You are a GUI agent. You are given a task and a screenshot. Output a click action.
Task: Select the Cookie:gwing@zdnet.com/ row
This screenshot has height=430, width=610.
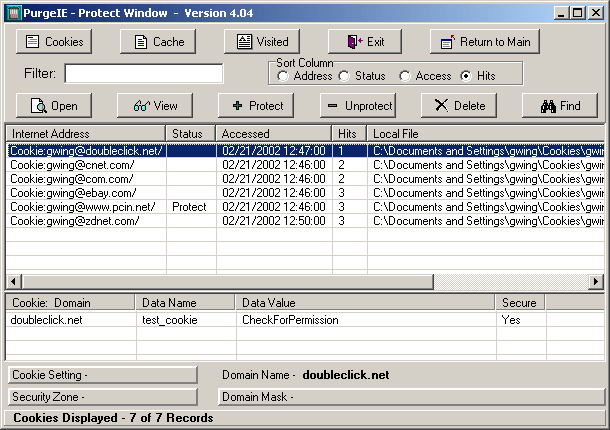pyautogui.click(x=305, y=221)
